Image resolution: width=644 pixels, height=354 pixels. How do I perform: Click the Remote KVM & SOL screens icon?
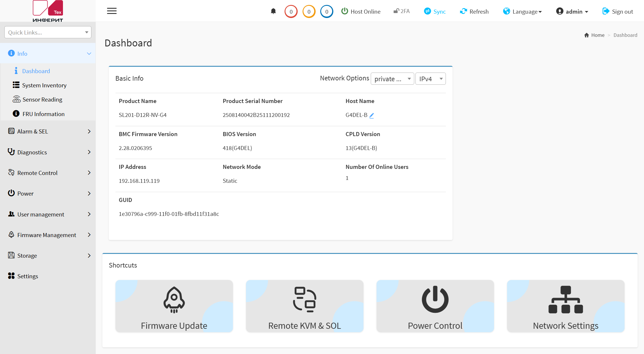point(305,299)
